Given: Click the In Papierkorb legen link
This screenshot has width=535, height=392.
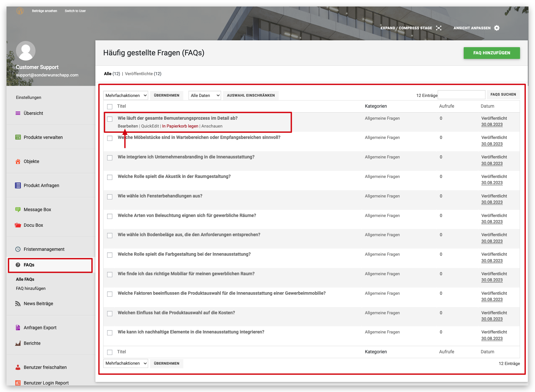Looking at the screenshot, I should (x=180, y=126).
